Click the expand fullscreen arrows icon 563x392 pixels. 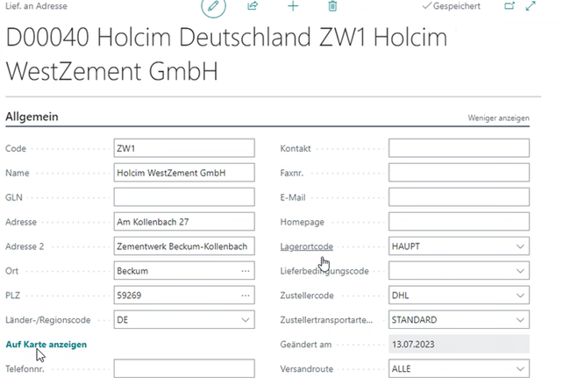531,6
